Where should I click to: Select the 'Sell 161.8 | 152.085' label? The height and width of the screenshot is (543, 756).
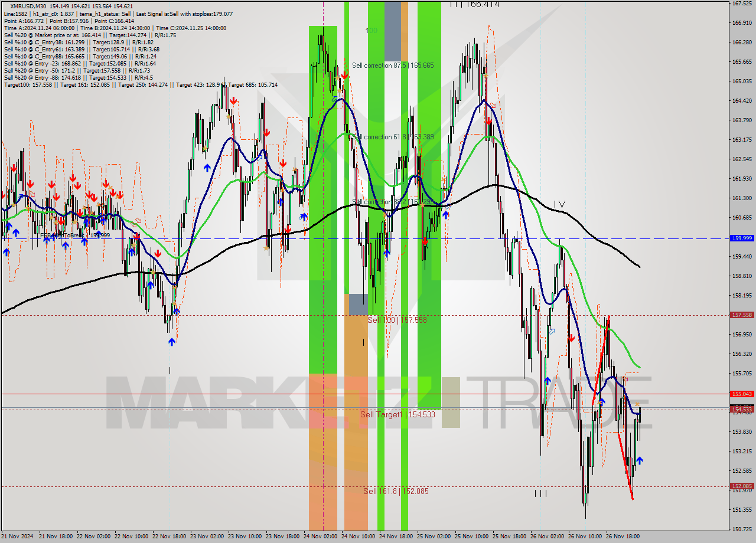point(396,491)
